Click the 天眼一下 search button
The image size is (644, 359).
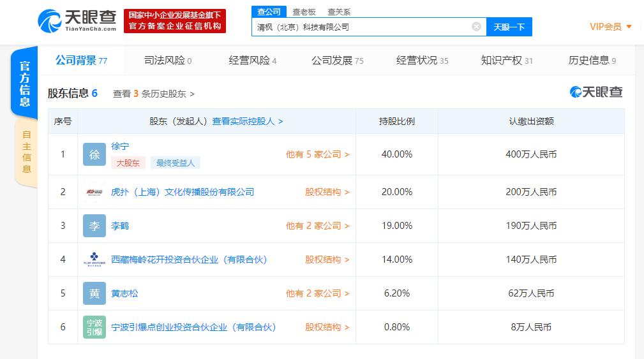coord(509,27)
